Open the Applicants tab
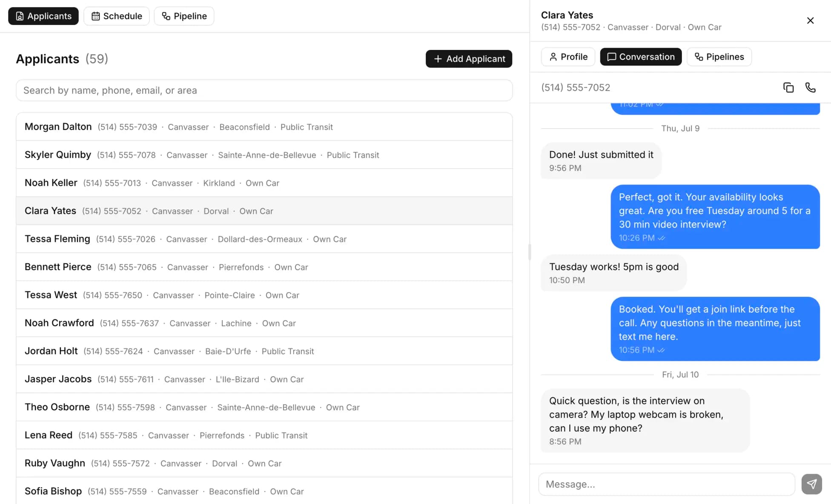831x504 pixels. (x=43, y=16)
